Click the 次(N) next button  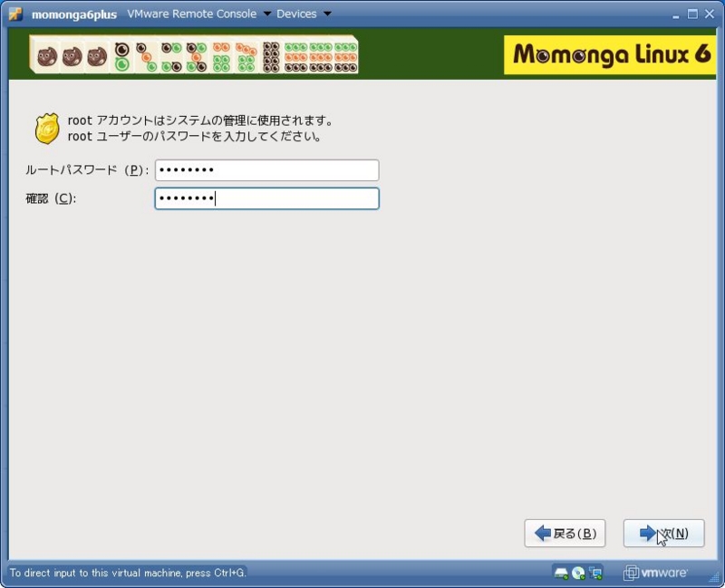click(x=663, y=533)
